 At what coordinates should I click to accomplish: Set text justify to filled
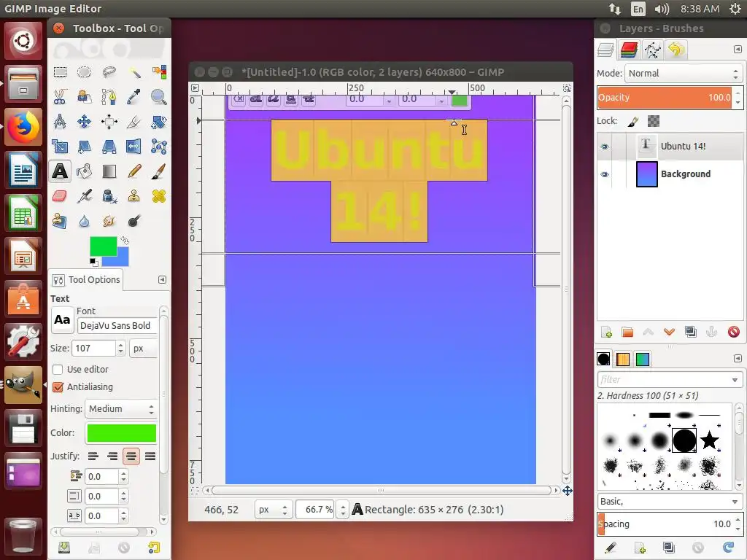tap(150, 456)
